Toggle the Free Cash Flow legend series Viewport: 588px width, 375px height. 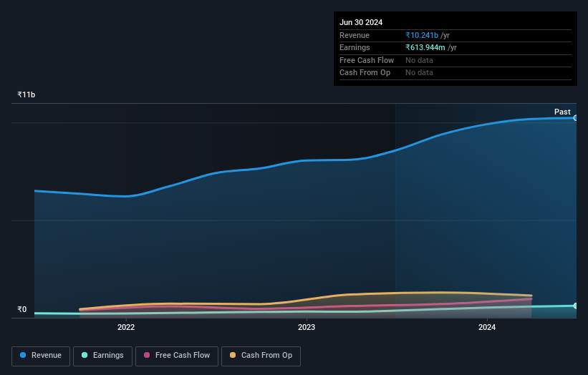click(x=177, y=356)
